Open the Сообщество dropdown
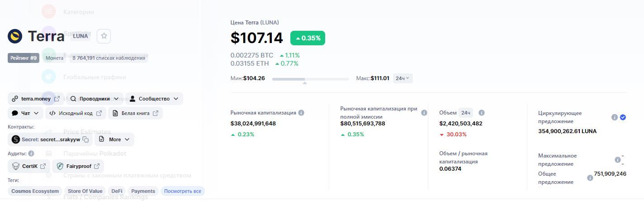Viewport: 644px width, 201px height. (154, 99)
